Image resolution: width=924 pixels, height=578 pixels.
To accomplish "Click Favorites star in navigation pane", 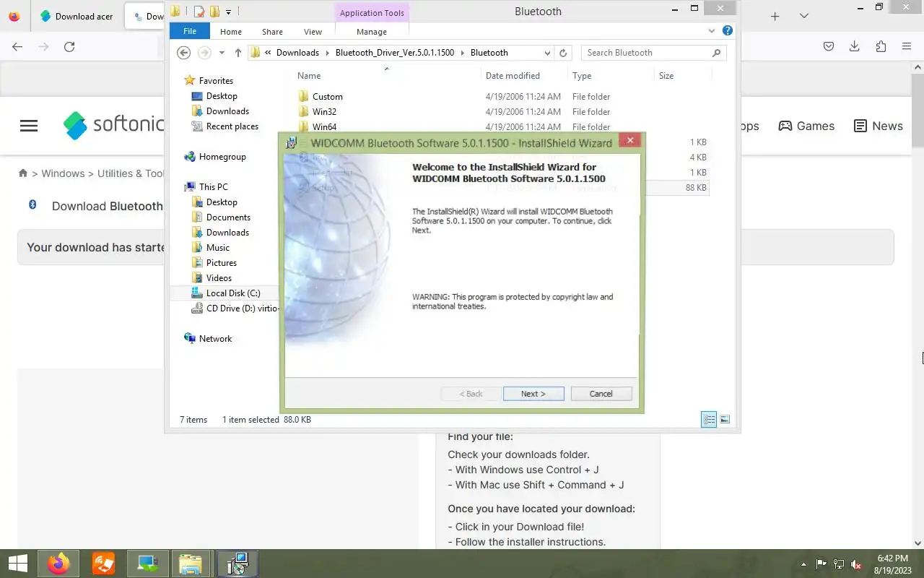I will (189, 80).
